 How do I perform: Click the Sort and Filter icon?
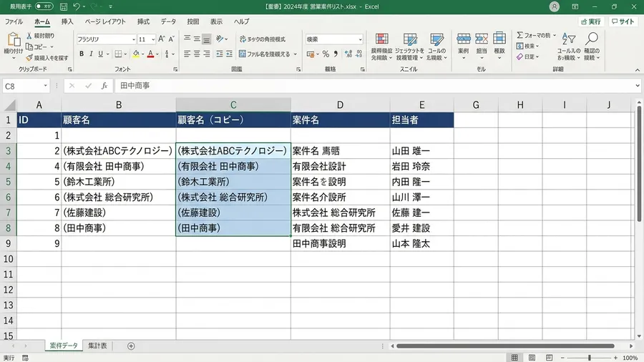pyautogui.click(x=568, y=39)
